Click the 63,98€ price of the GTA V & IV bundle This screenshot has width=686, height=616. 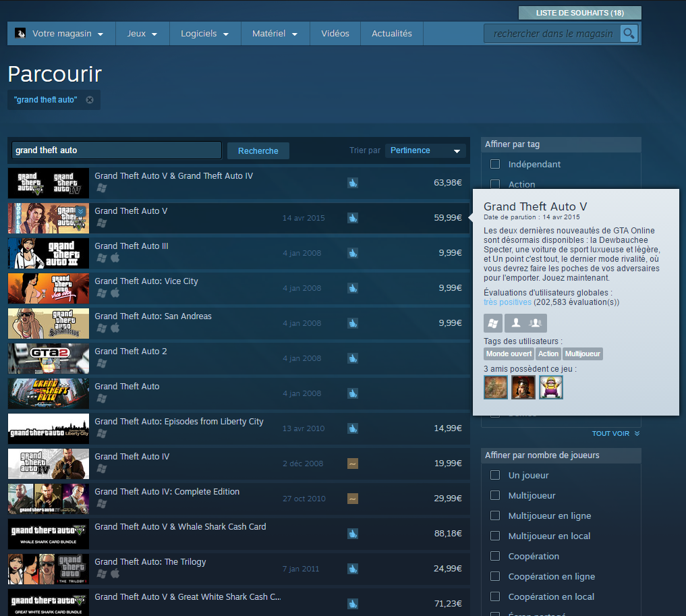coord(448,182)
